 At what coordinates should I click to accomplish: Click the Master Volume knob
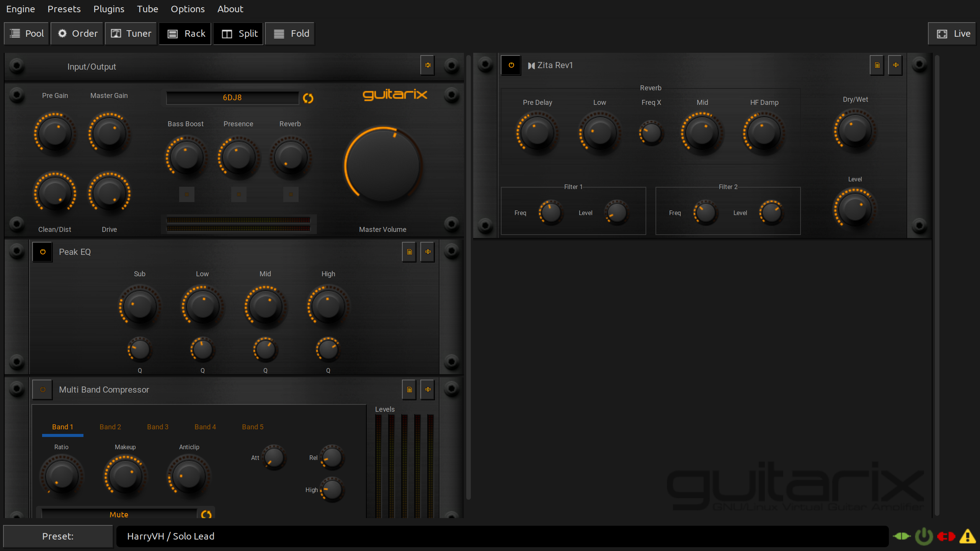[383, 165]
